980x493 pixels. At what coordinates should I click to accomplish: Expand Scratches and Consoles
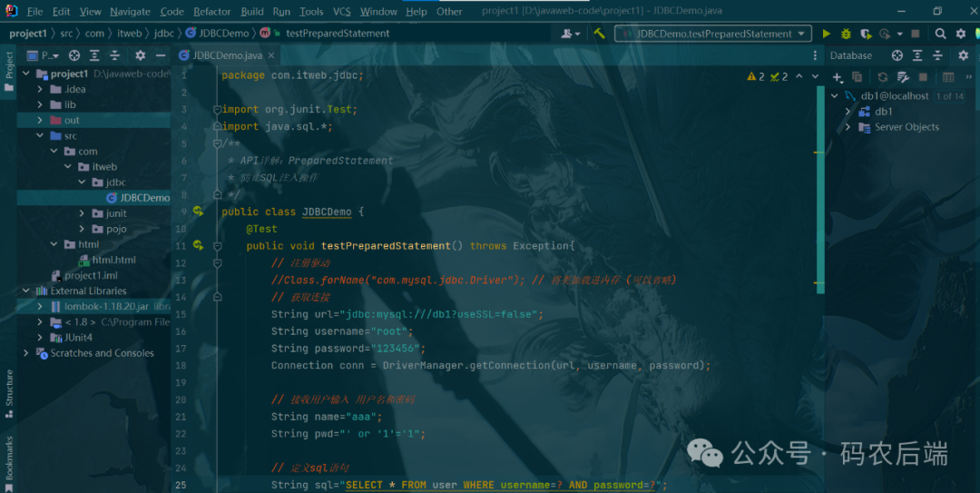point(26,353)
